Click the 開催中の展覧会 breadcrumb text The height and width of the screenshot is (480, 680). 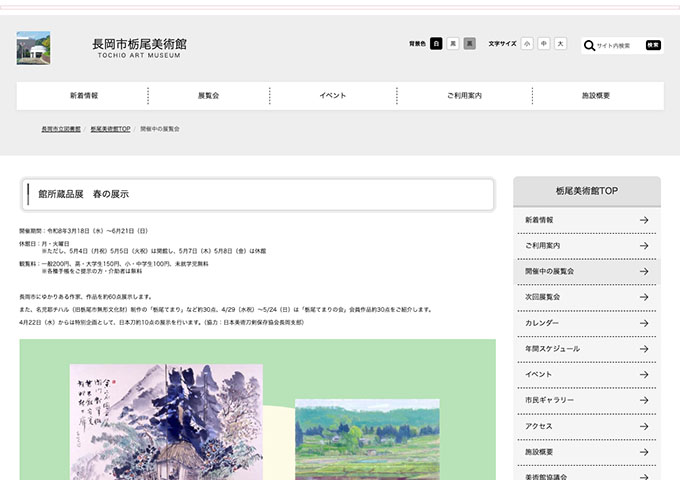tap(160, 129)
